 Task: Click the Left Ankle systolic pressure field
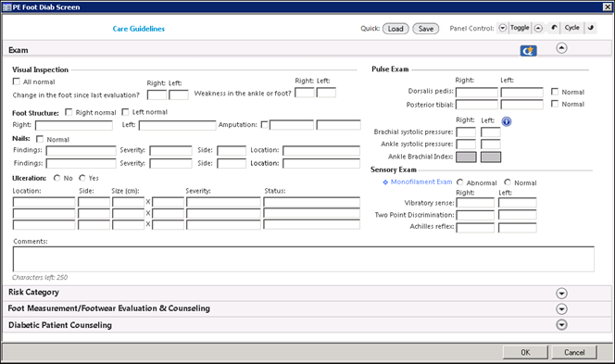491,144
